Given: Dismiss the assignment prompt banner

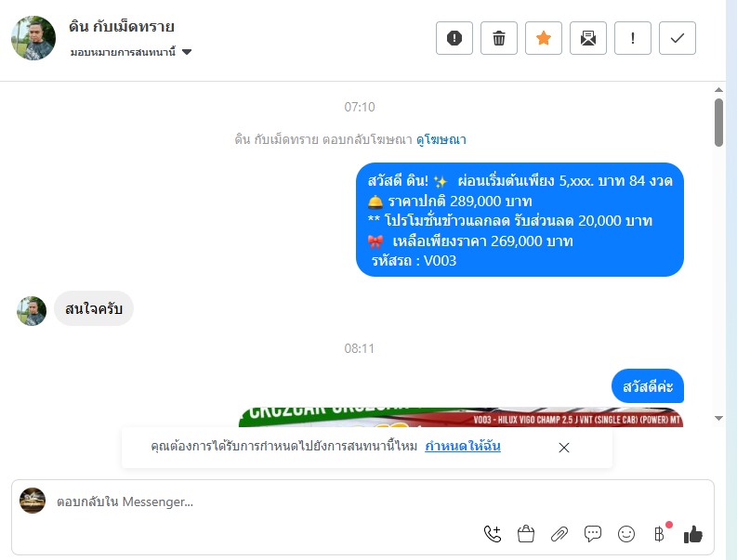Looking at the screenshot, I should (564, 448).
